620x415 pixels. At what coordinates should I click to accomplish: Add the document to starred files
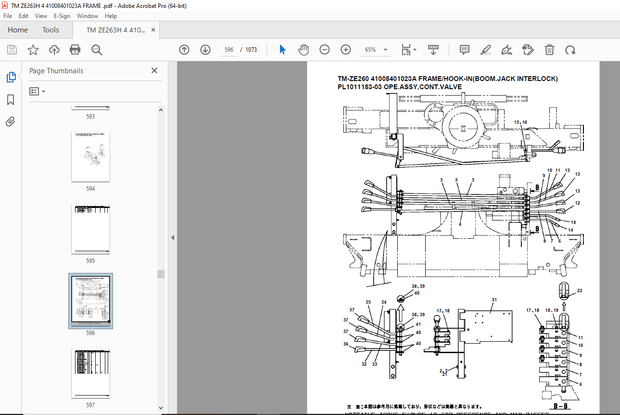coord(33,50)
